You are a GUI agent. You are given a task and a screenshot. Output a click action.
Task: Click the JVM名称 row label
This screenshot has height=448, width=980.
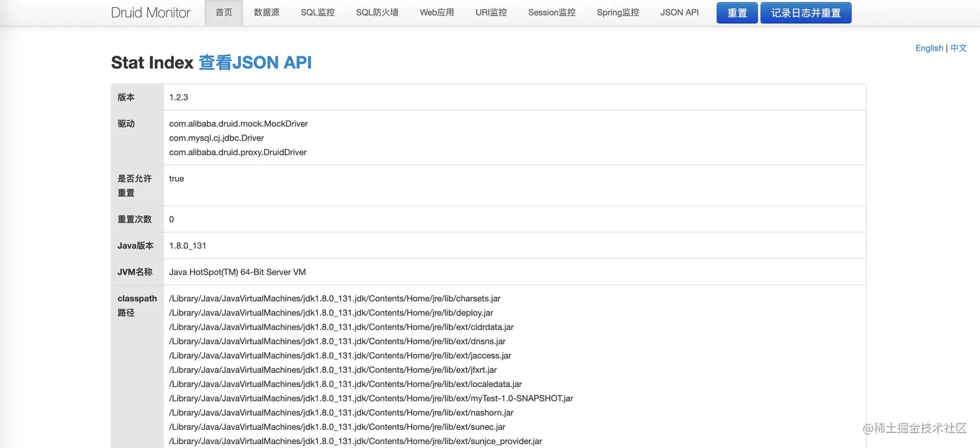pyautogui.click(x=135, y=272)
